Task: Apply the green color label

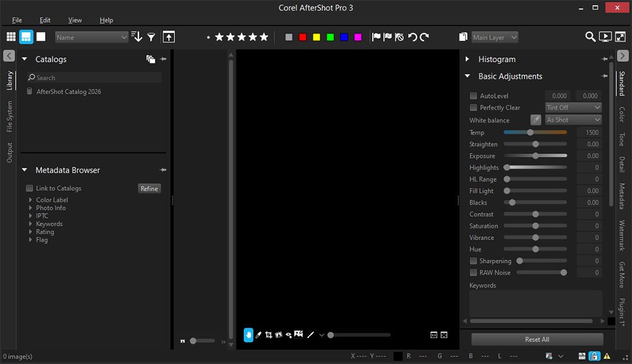Action: 330,37
